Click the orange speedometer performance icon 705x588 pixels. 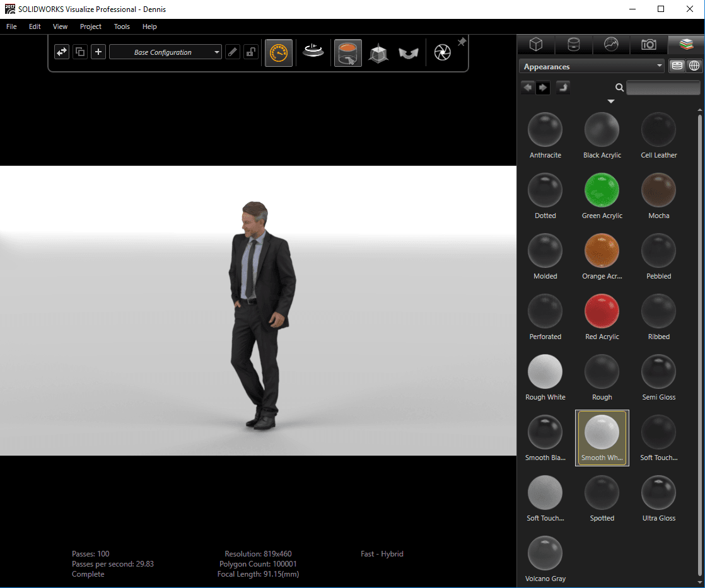click(x=279, y=53)
